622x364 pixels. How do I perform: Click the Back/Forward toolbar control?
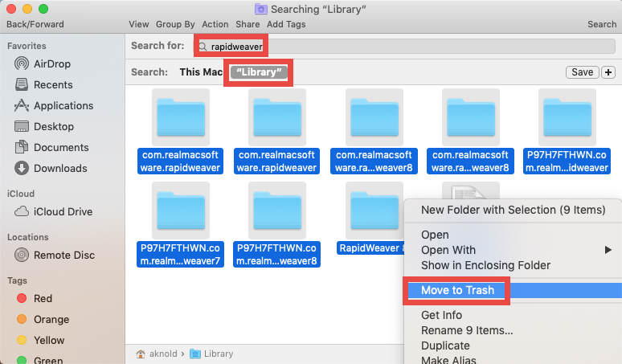[x=35, y=25]
